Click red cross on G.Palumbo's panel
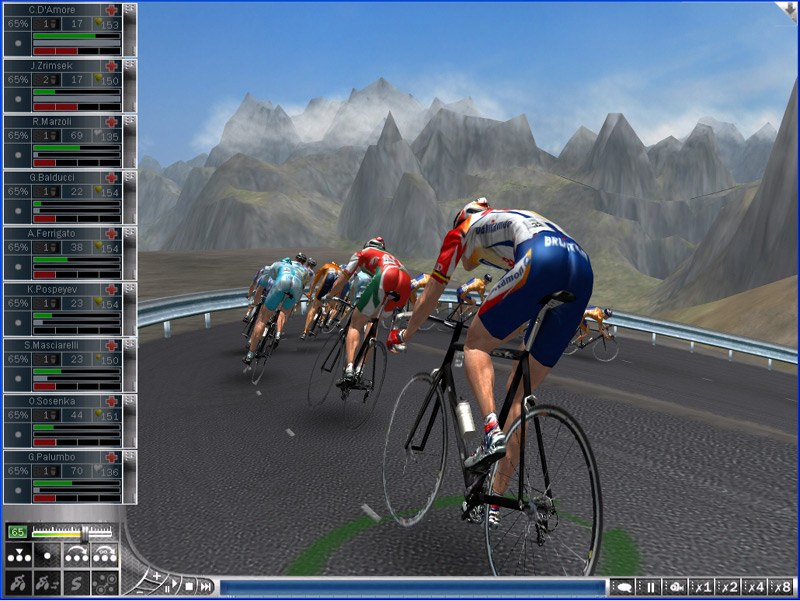 111,458
